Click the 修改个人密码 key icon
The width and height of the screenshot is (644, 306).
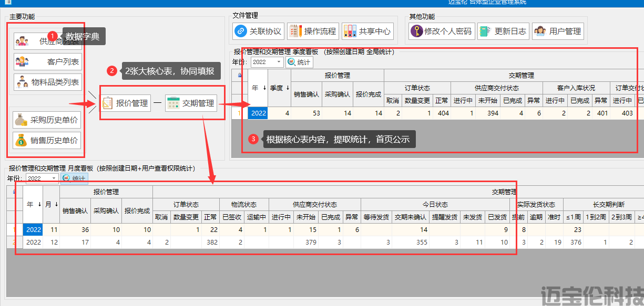(416, 31)
